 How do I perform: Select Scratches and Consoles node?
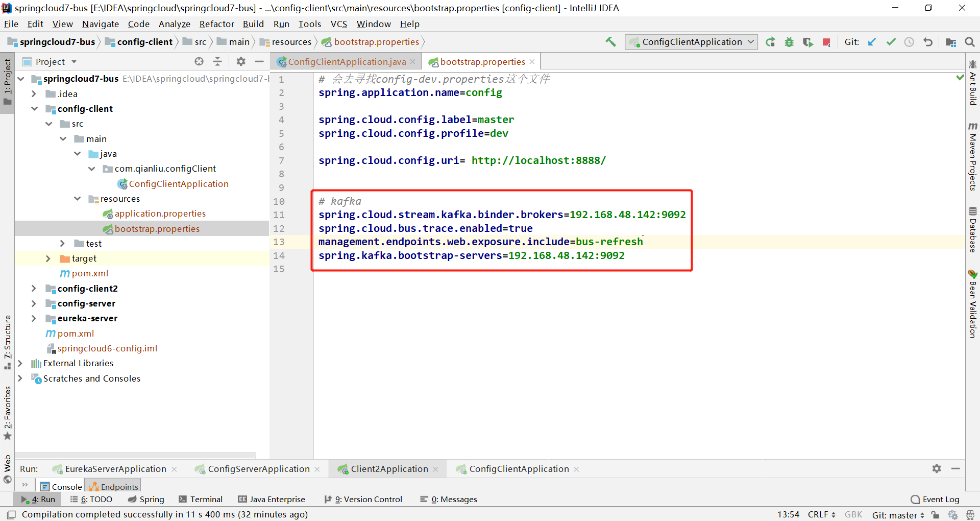point(91,378)
